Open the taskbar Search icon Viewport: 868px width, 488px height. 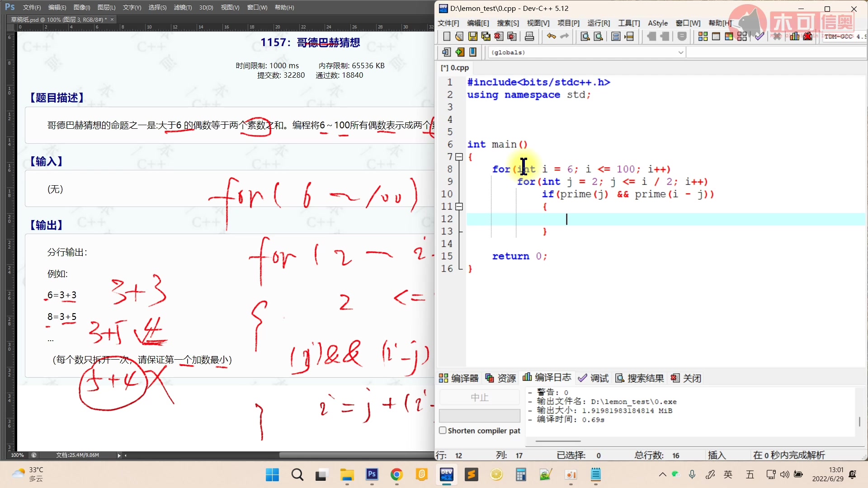tap(297, 474)
